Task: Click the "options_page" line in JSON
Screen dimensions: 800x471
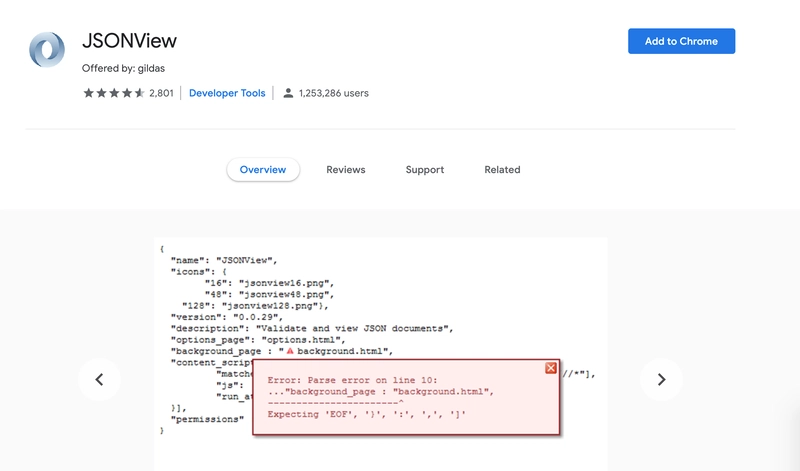Action: (x=258, y=340)
